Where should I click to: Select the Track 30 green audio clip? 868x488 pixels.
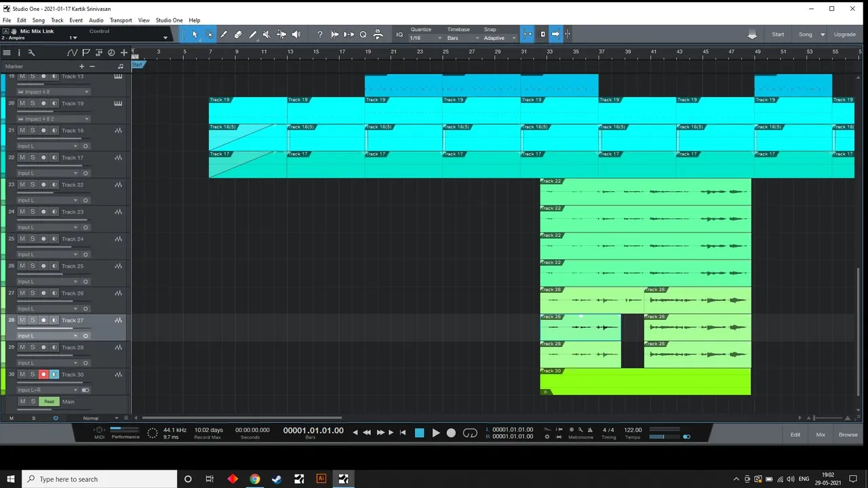[646, 382]
